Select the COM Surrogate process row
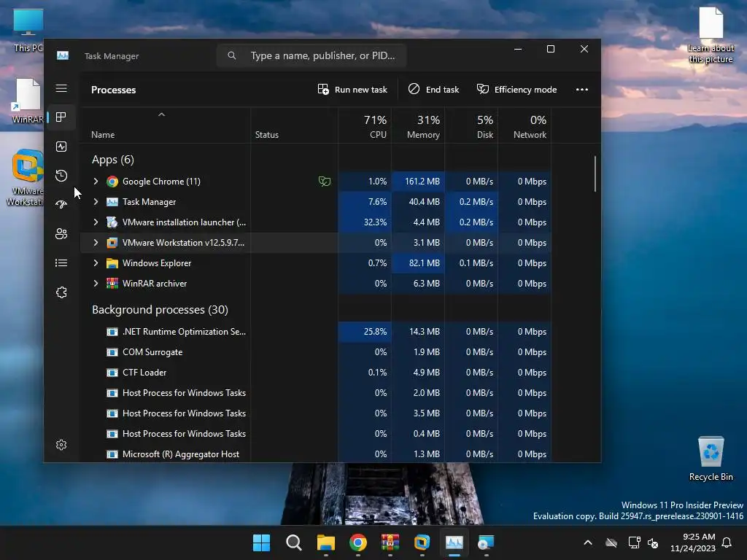 pos(315,352)
